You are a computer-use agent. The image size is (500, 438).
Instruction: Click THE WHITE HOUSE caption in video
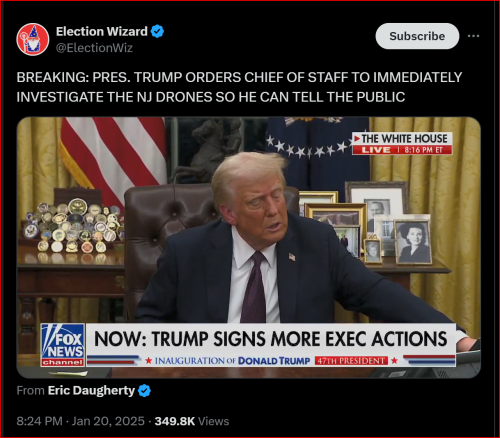[402, 139]
